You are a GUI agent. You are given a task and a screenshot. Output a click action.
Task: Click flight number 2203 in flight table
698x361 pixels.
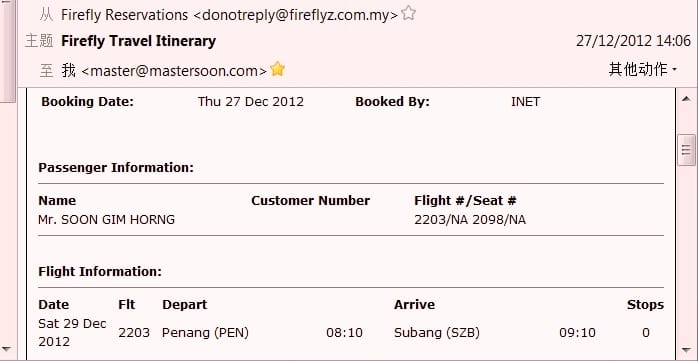(x=134, y=333)
